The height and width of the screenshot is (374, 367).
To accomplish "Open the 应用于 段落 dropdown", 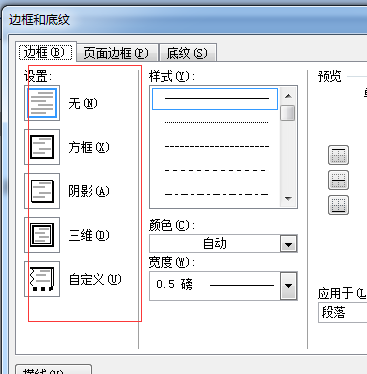I will tap(343, 313).
